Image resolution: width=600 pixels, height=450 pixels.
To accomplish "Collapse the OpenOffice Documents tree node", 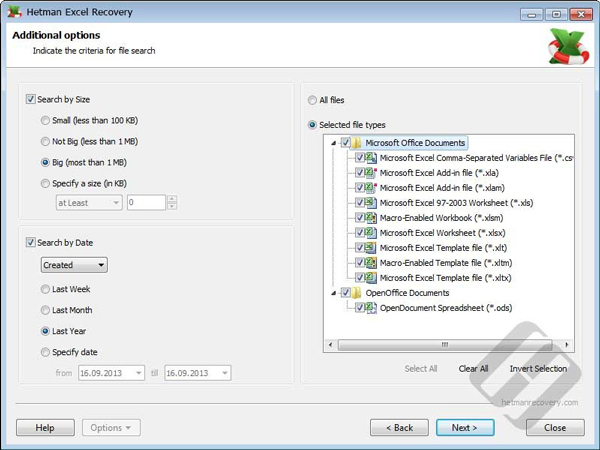I will [x=333, y=293].
